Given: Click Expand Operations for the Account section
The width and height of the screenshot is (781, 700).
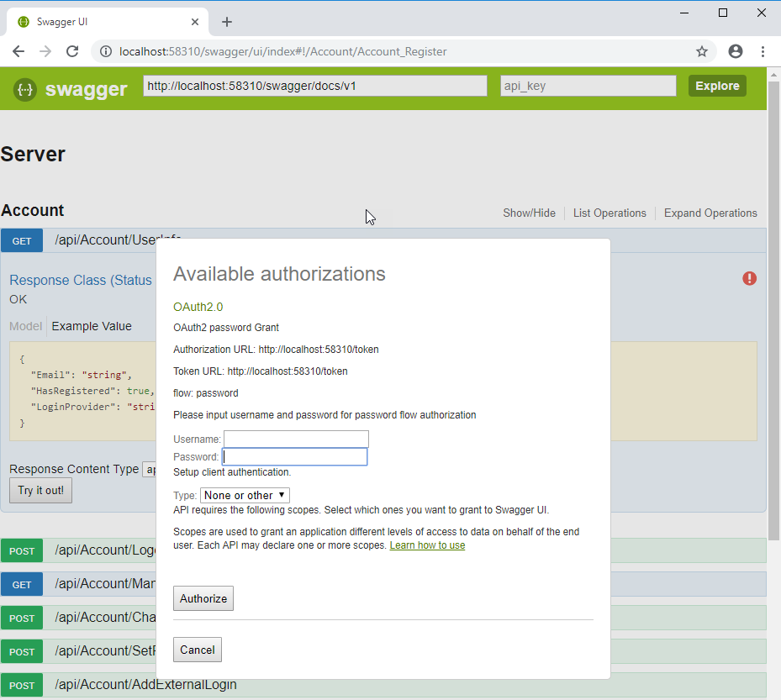Looking at the screenshot, I should pos(710,213).
